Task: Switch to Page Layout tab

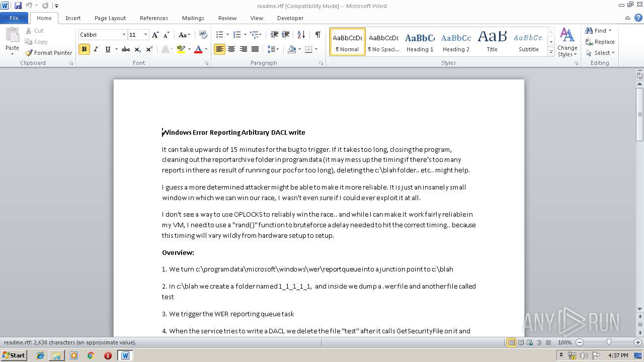Action: 110,18
